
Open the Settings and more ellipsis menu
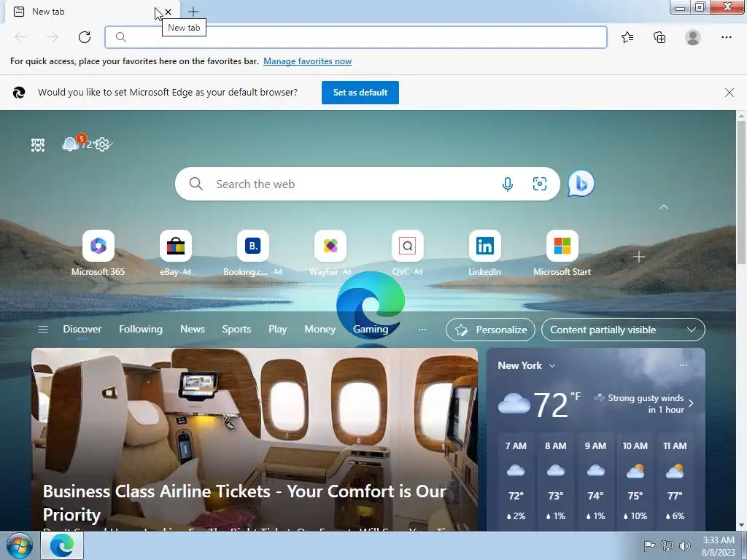(x=726, y=37)
